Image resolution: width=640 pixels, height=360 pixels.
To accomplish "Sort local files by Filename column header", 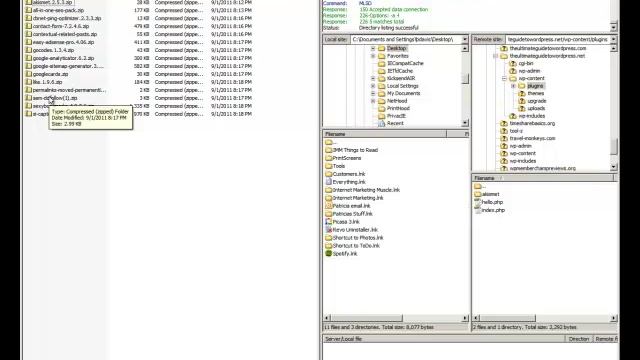I will 385,134.
